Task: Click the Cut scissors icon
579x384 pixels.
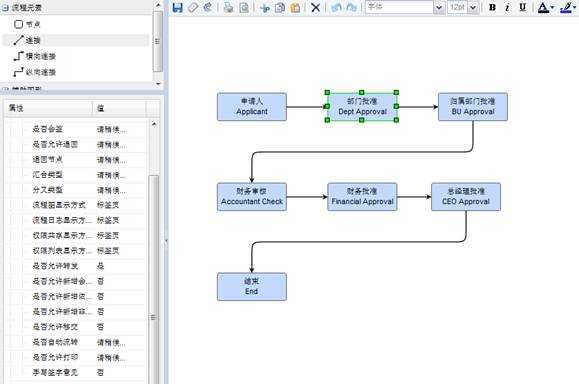Action: [264, 7]
